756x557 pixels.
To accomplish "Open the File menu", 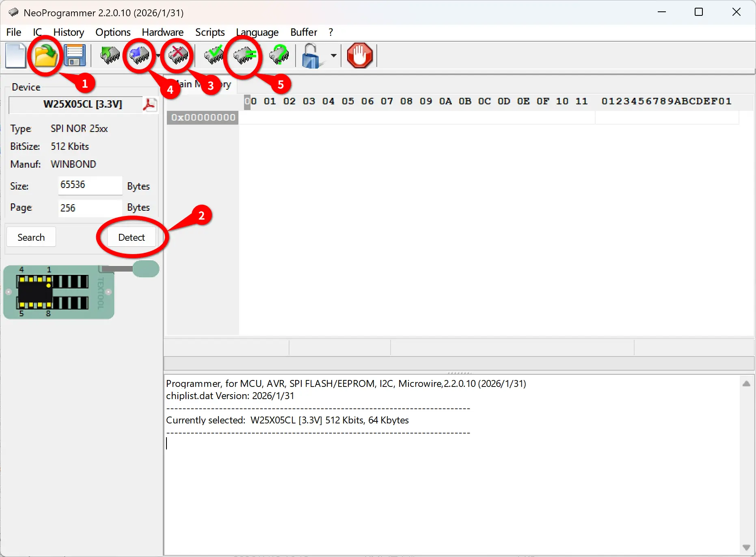I will [x=14, y=32].
